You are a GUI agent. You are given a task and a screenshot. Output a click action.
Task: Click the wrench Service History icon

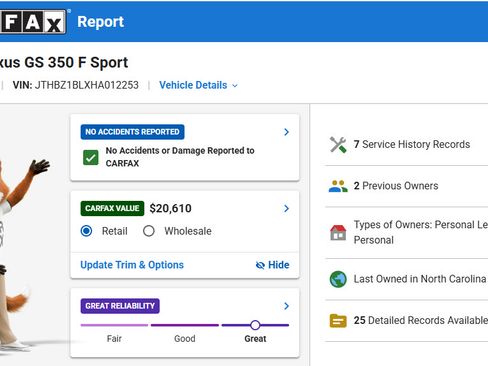[x=338, y=145]
